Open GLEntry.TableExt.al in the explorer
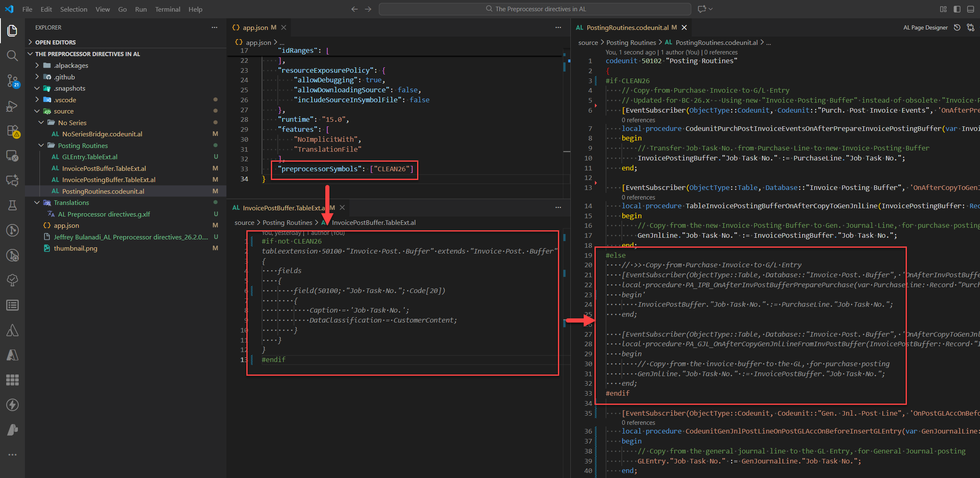 (x=90, y=157)
